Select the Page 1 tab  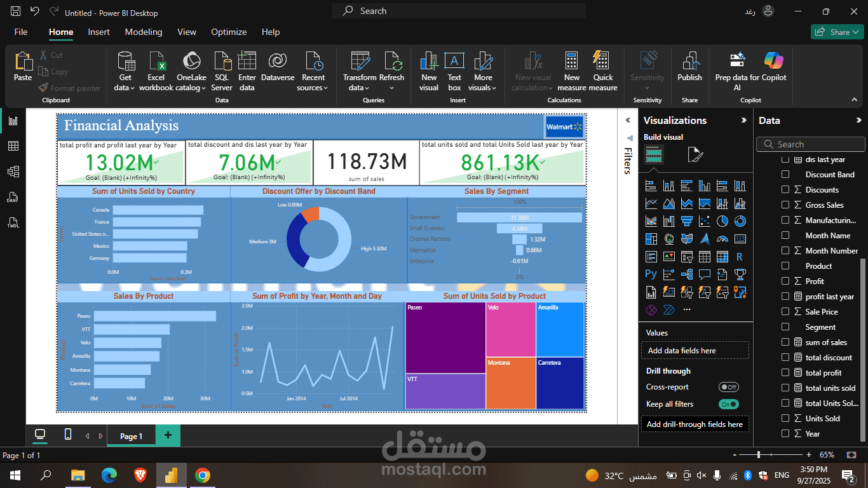pos(131,435)
